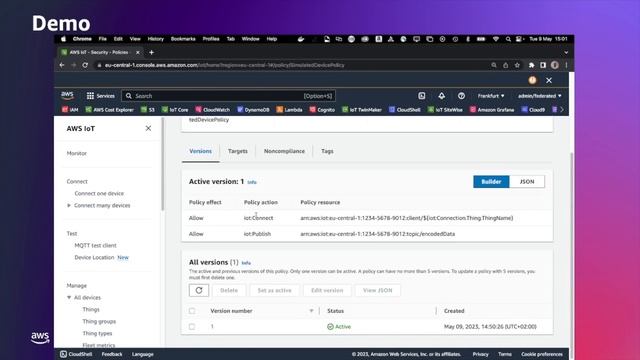Reload the browser page
The image size is (640, 360).
(85, 65)
